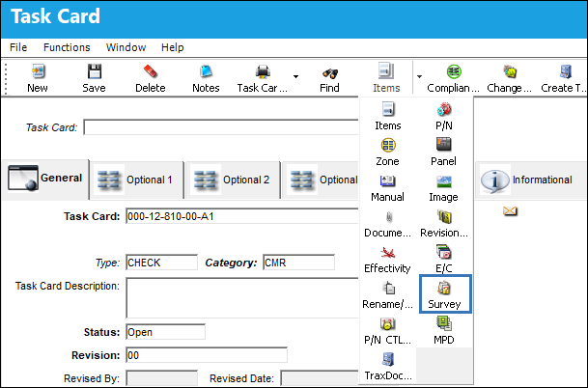Open the E/C option
This screenshot has width=588, height=388.
[x=444, y=260]
